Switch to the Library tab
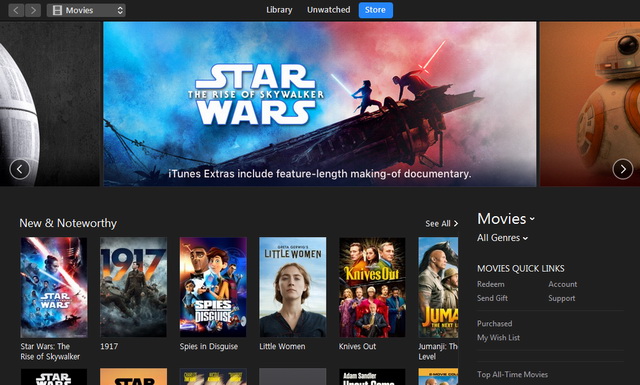This screenshot has height=385, width=640. click(x=279, y=10)
